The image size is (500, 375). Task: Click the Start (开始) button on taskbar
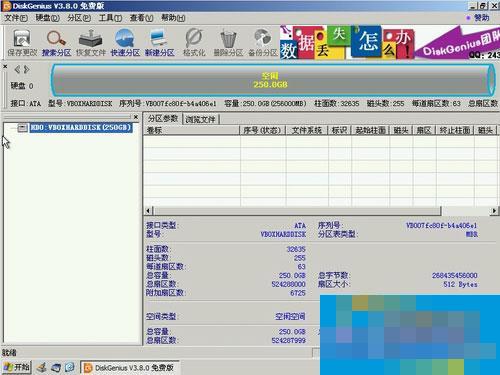[x=16, y=367]
